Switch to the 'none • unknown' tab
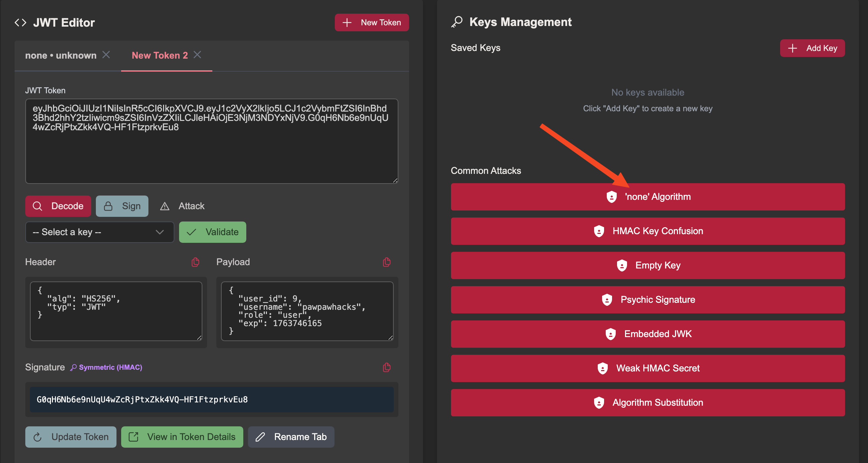This screenshot has height=463, width=868. (x=61, y=55)
